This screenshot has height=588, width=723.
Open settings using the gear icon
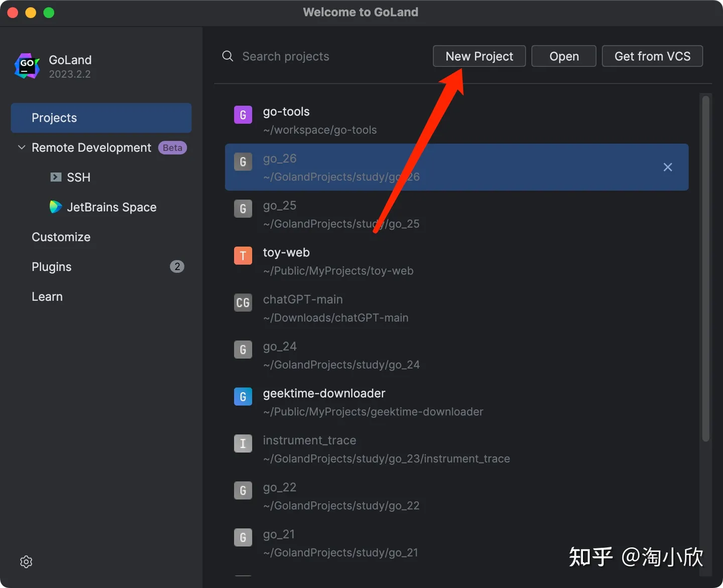click(26, 561)
